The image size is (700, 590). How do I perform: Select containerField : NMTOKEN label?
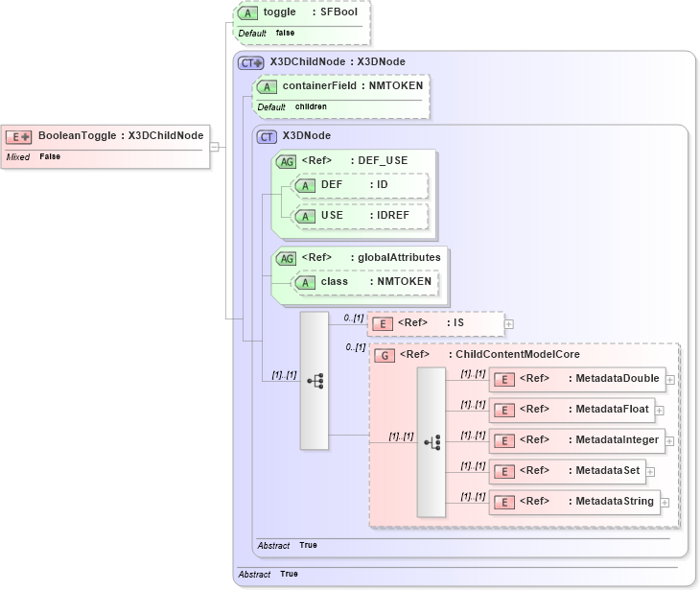pos(353,85)
